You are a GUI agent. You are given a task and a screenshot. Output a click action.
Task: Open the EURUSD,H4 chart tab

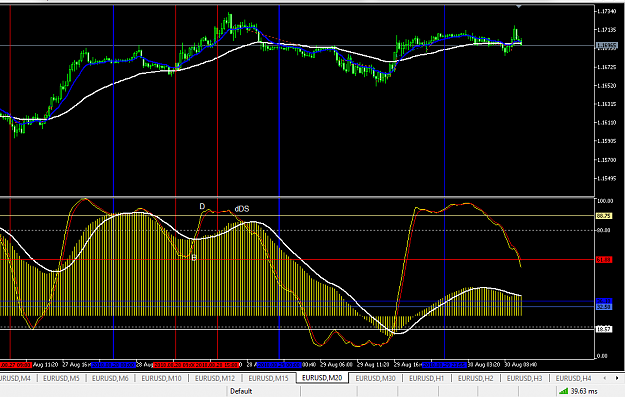click(x=573, y=378)
